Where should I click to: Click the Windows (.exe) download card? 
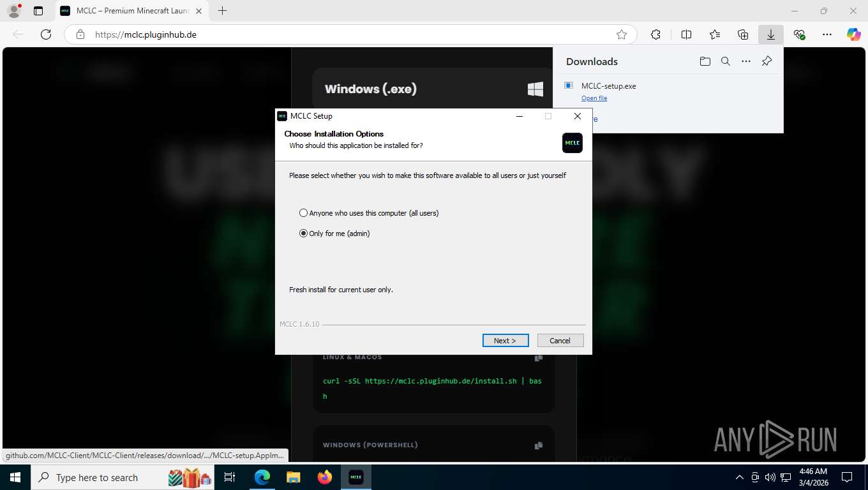tap(433, 89)
